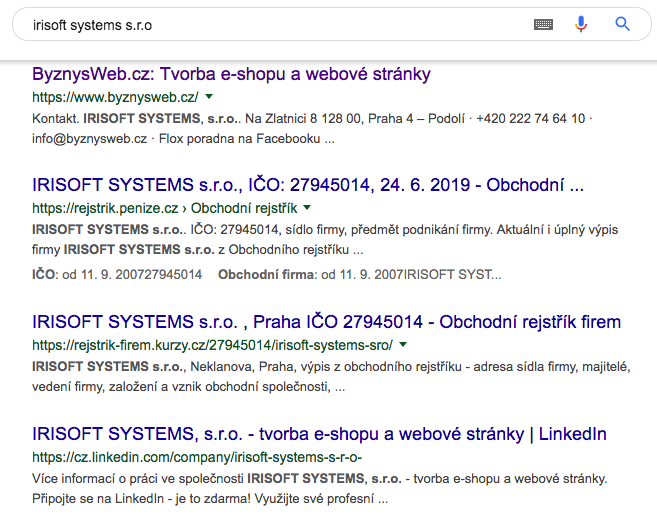Click snippet line mentioning 'Neklanova, Praha, výpis z obchodního rejstříku'
This screenshot has width=657, height=518.
tap(331, 367)
